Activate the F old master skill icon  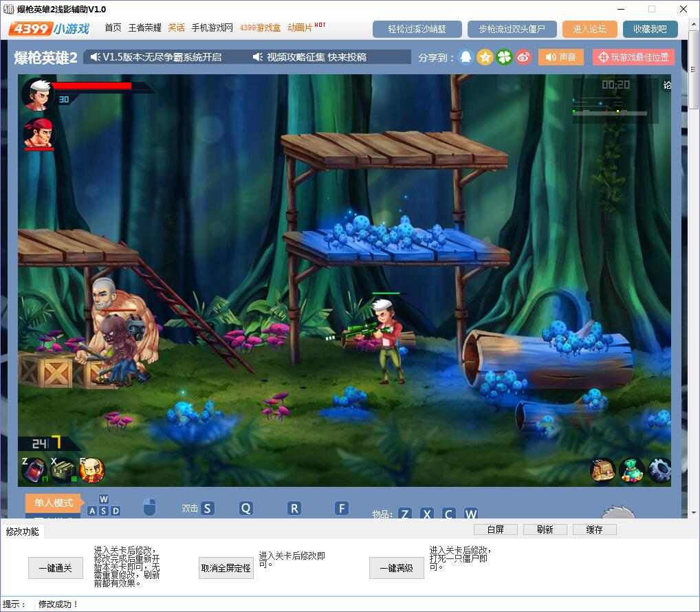pyautogui.click(x=92, y=470)
